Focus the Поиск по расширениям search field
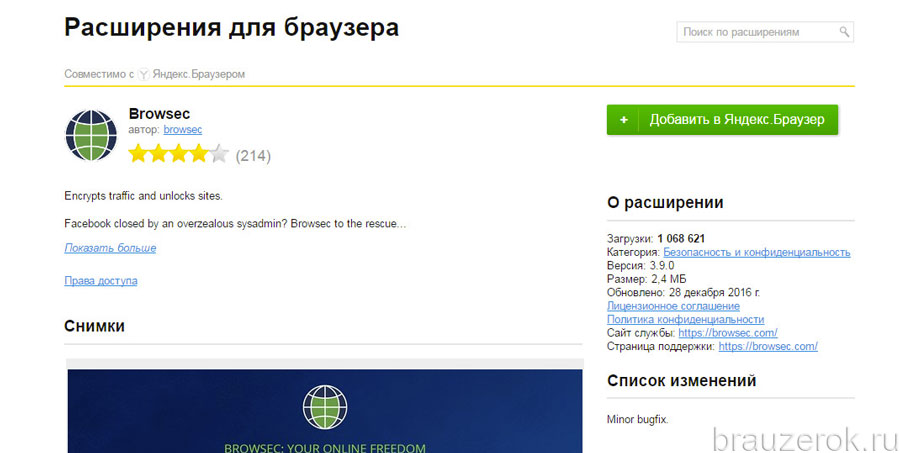This screenshot has height=453, width=900. 765,32
